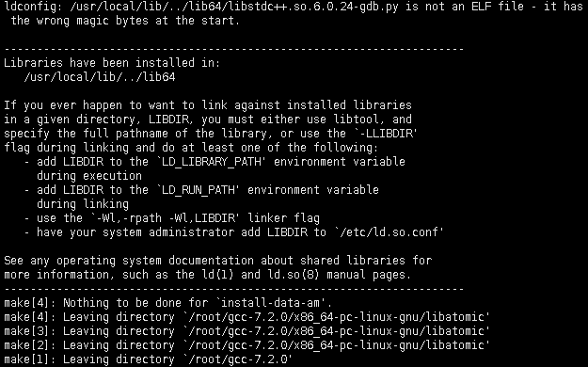Click the /usr/local/lib/../lib64 path text
This screenshot has height=367, width=588.
[x=100, y=77]
